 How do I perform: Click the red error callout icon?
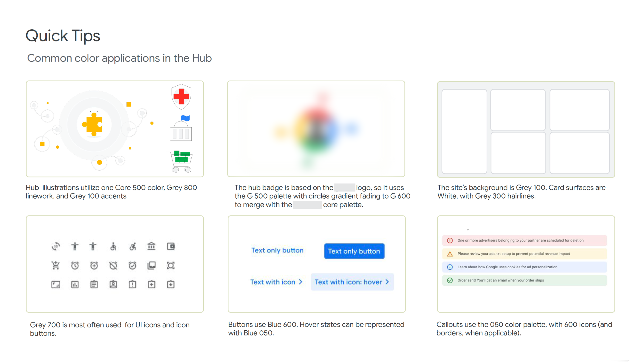click(450, 240)
